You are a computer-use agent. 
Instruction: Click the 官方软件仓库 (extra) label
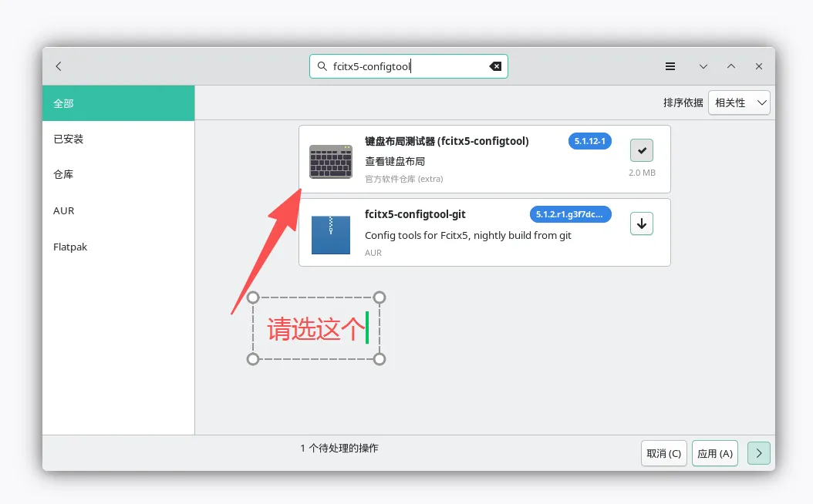tap(404, 179)
